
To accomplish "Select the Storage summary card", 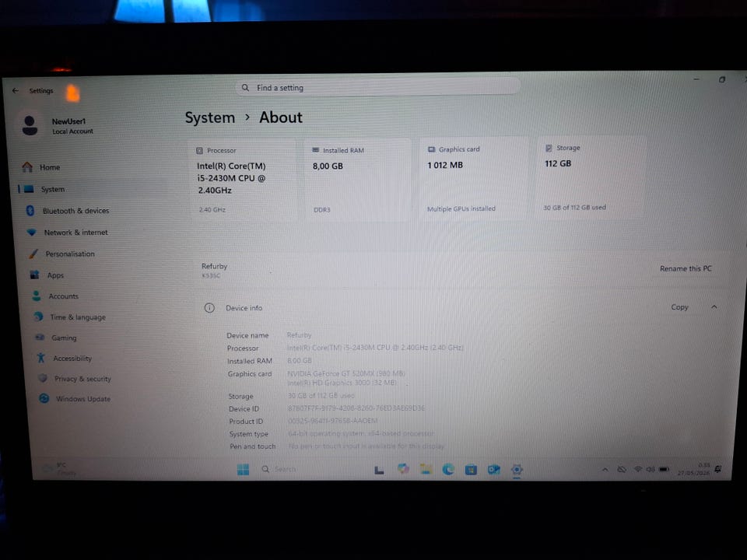I will (x=591, y=177).
